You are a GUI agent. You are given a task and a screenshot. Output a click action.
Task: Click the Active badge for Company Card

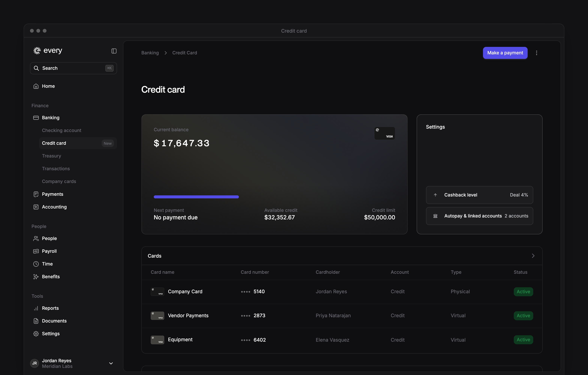pos(523,292)
